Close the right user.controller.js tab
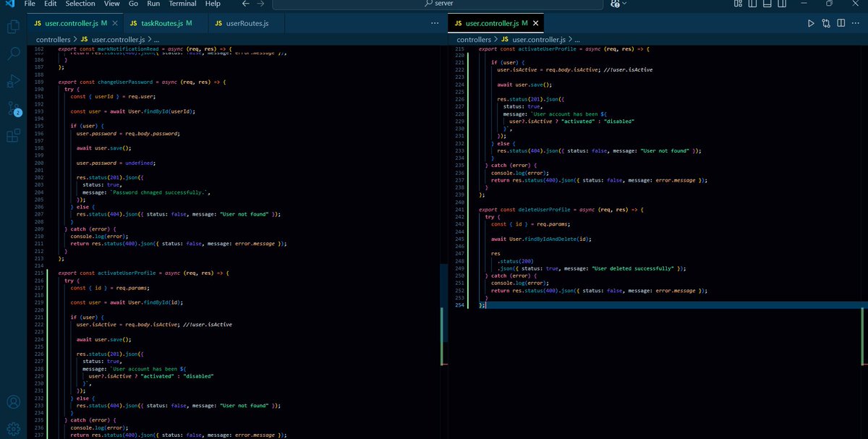Image resolution: width=868 pixels, height=439 pixels. click(535, 24)
